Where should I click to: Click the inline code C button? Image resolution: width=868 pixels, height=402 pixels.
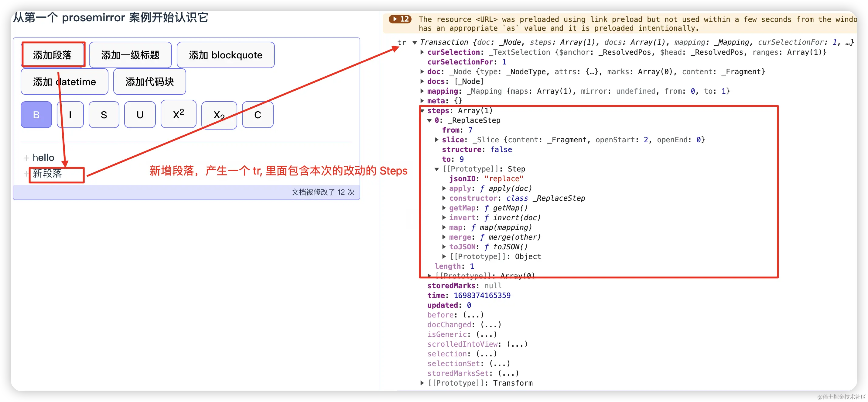[x=258, y=115]
